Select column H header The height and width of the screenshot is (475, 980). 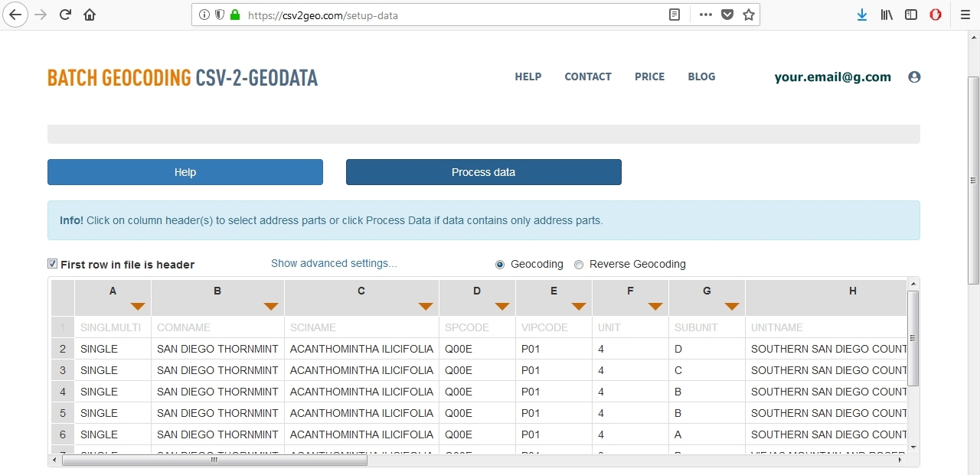pos(826,298)
